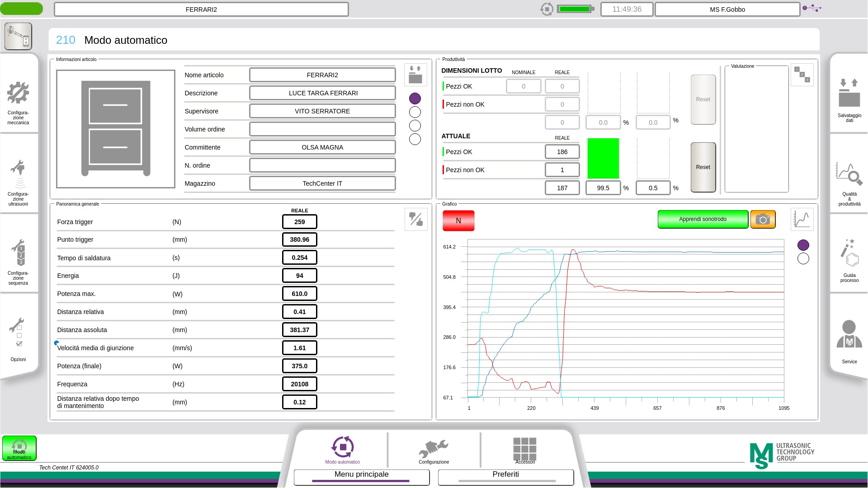This screenshot has width=868, height=488.
Task: Select the empty graph page radio
Action: (803, 258)
